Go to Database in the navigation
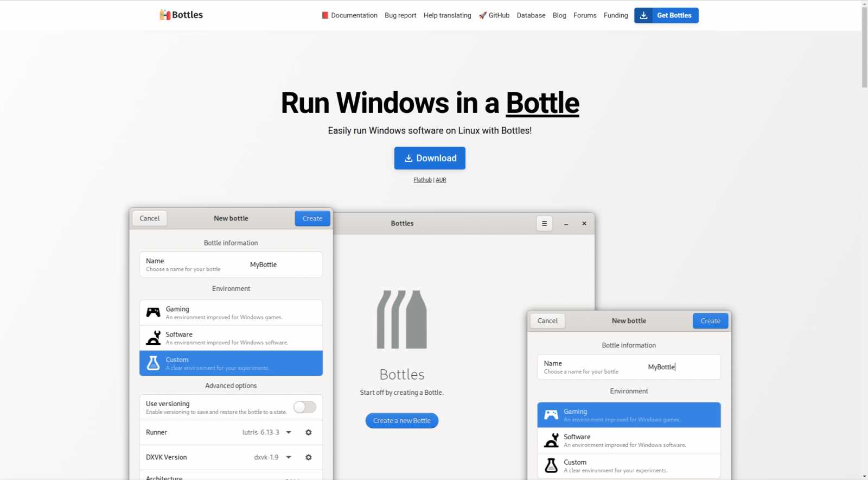The height and width of the screenshot is (480, 868). click(531, 15)
